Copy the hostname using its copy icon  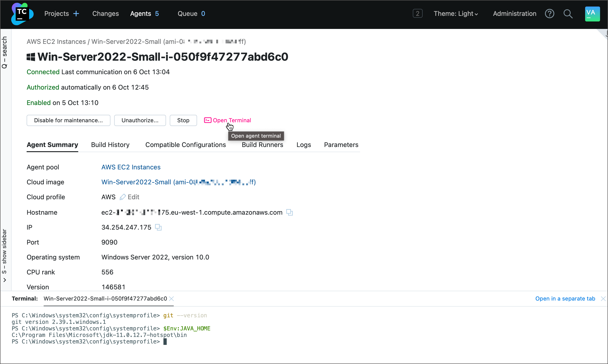pyautogui.click(x=289, y=212)
